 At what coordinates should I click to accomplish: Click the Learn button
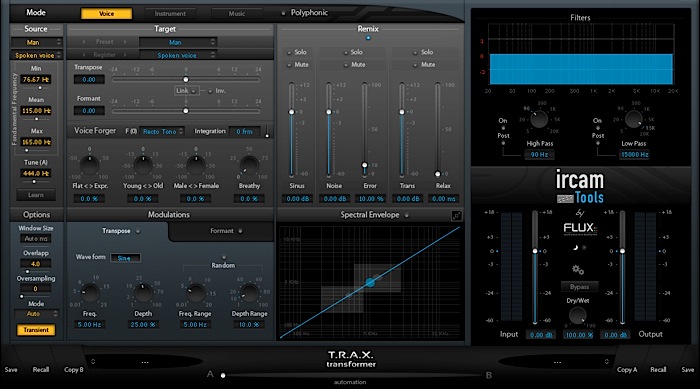point(36,195)
